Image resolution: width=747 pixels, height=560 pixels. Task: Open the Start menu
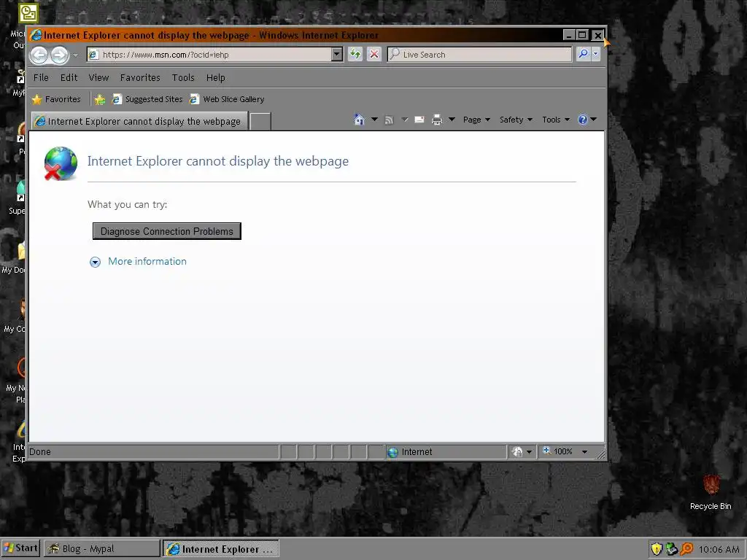pyautogui.click(x=20, y=548)
